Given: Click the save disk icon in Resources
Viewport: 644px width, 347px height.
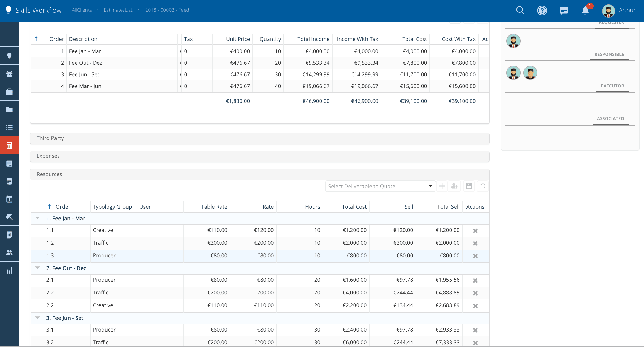Looking at the screenshot, I should (x=469, y=186).
